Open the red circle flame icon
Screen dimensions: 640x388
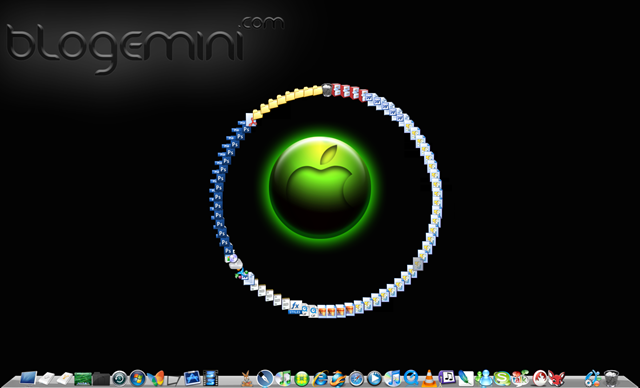click(540, 378)
